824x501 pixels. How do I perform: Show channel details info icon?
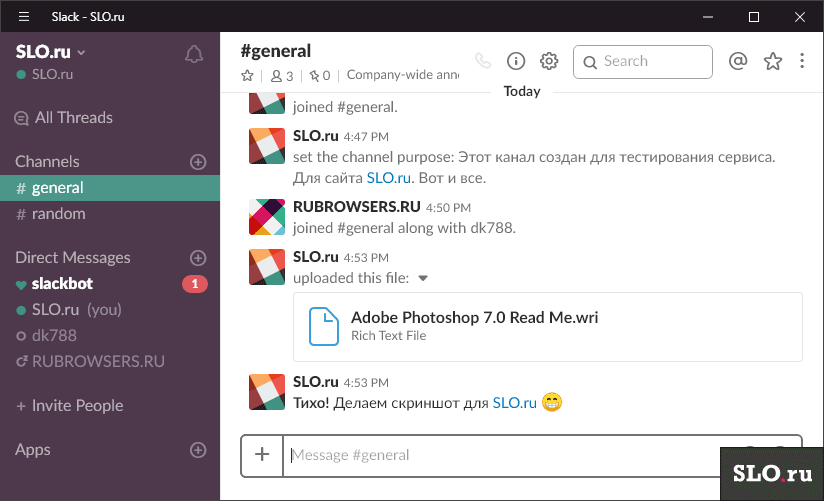[516, 61]
